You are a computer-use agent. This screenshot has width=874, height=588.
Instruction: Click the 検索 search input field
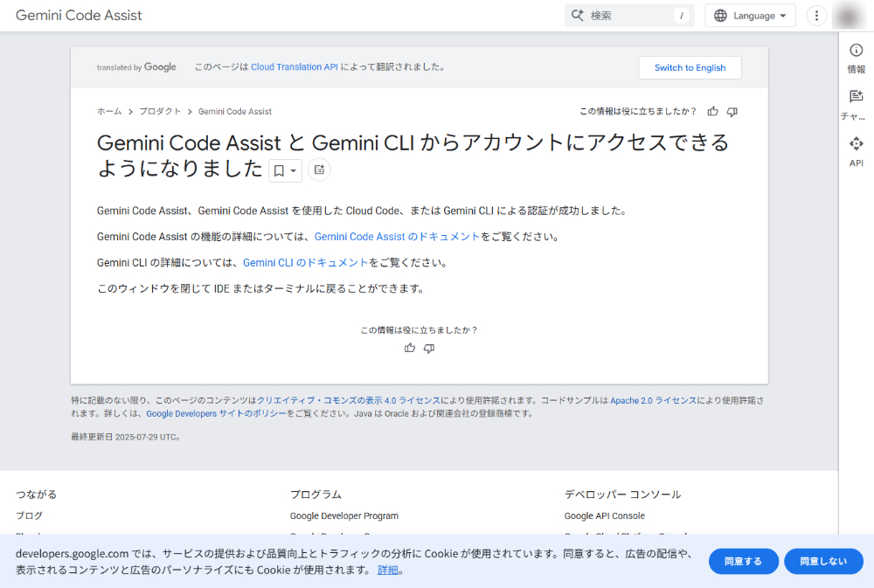click(629, 16)
